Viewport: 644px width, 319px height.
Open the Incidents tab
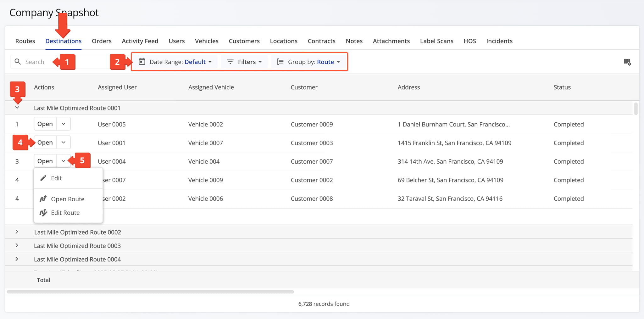click(x=499, y=41)
